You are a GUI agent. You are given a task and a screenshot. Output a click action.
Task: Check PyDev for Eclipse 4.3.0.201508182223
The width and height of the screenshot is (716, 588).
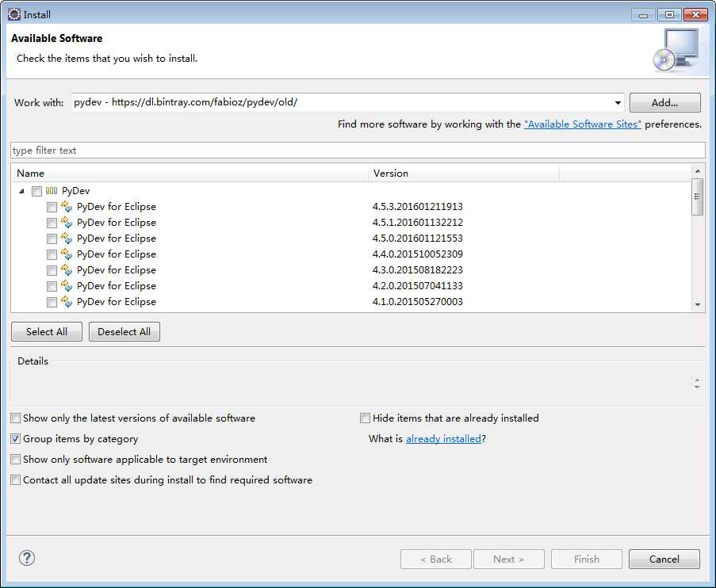(x=52, y=271)
